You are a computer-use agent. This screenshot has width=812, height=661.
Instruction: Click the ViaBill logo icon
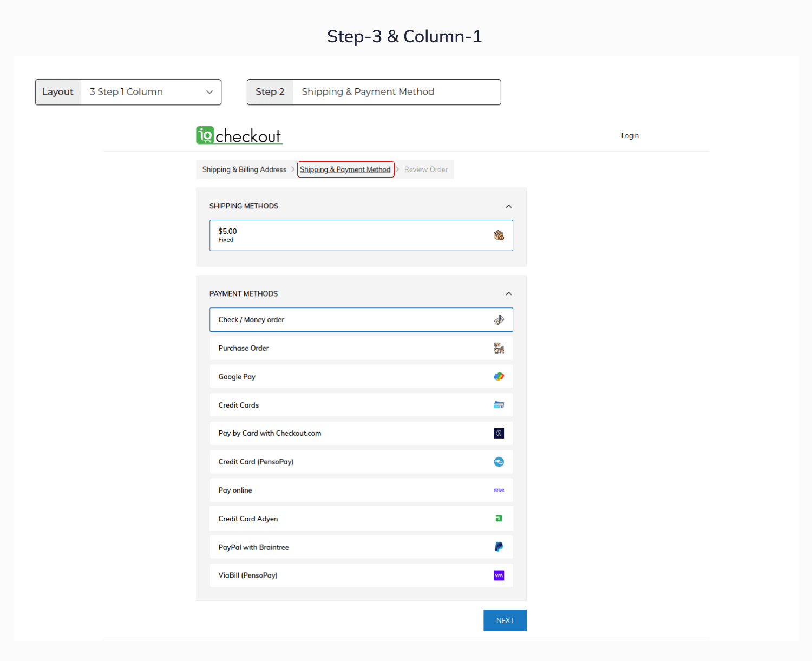tap(499, 575)
